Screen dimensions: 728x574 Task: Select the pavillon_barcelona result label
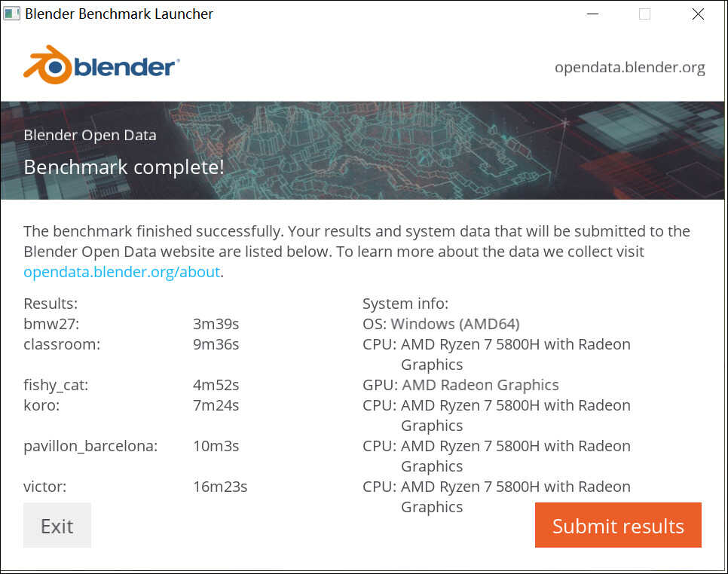pyautogui.click(x=90, y=446)
